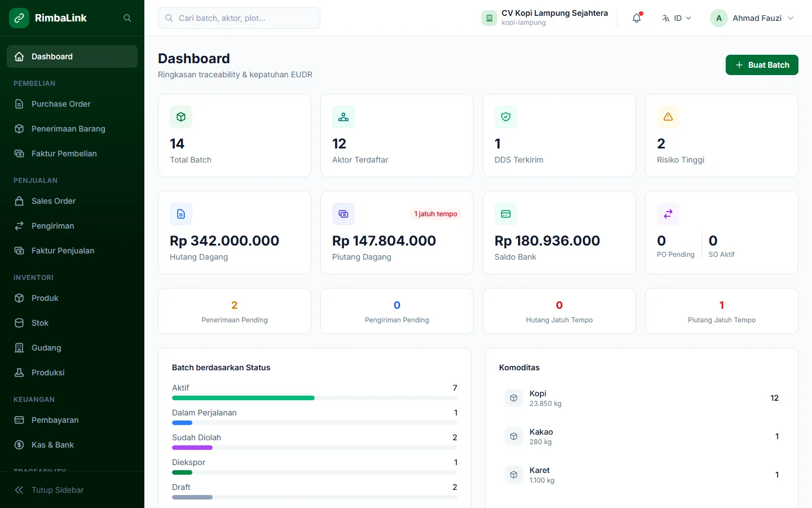The width and height of the screenshot is (812, 508).
Task: Expand the Ahmad Fauzi user menu
Action: [x=752, y=18]
